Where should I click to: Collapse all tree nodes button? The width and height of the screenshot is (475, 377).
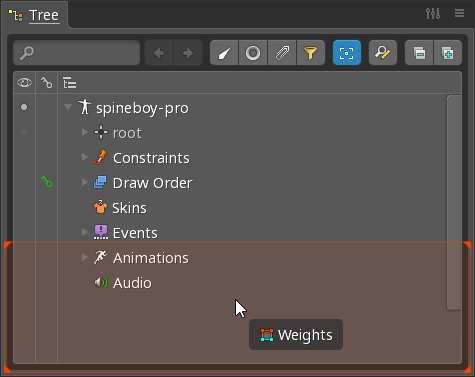pyautogui.click(x=419, y=53)
